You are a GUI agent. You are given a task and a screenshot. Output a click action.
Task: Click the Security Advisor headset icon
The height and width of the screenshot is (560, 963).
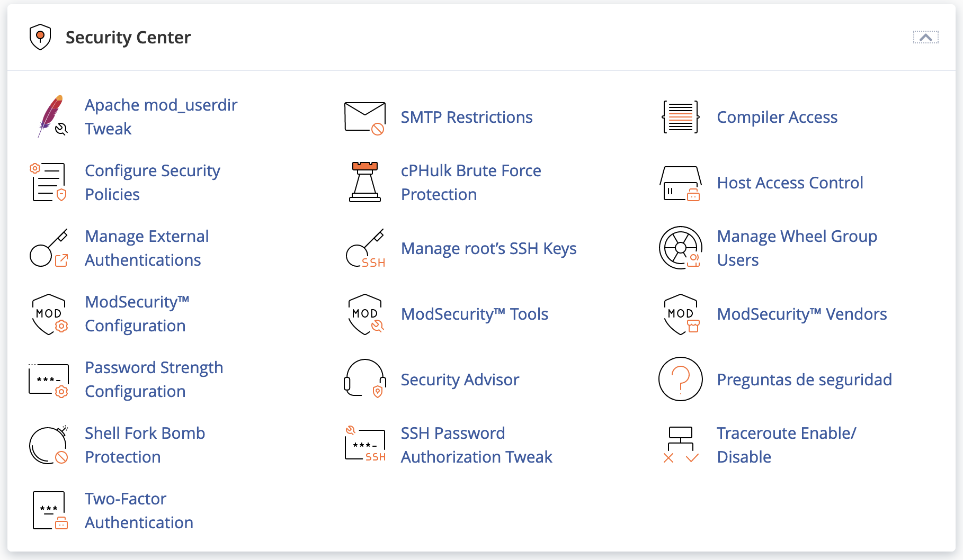pyautogui.click(x=364, y=379)
